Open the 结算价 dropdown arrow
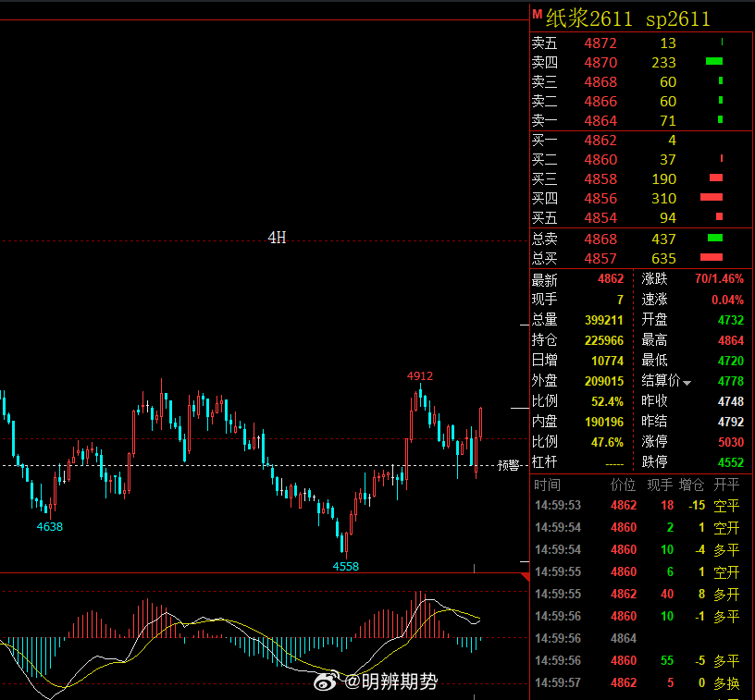Image resolution: width=755 pixels, height=700 pixels. click(687, 383)
